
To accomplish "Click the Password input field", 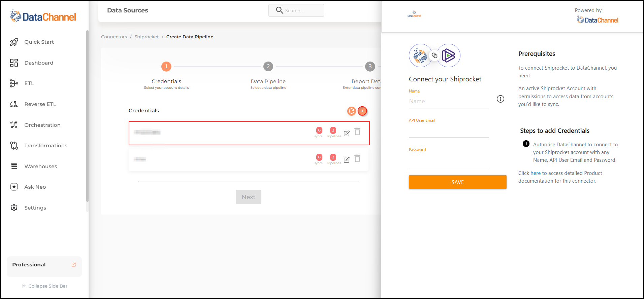I will point(449,160).
